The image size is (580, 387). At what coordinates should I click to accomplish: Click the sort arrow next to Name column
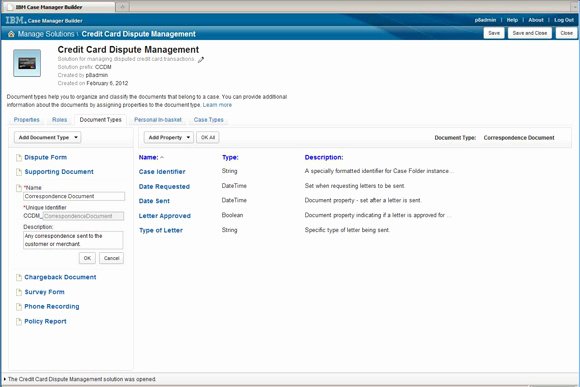pyautogui.click(x=162, y=158)
